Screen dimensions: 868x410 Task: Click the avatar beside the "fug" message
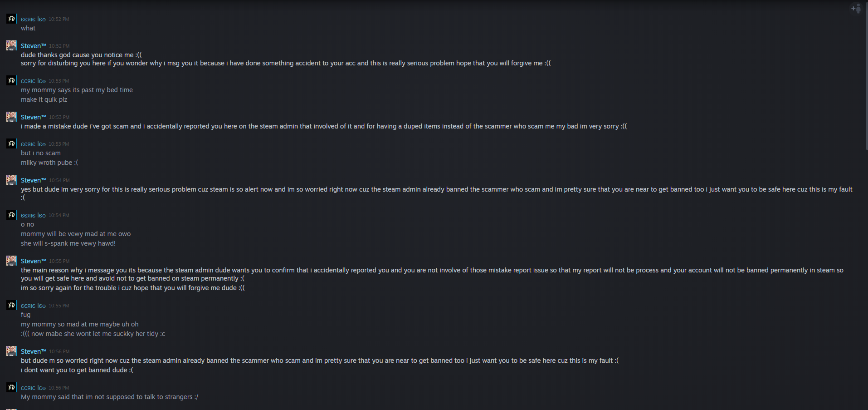tap(11, 305)
